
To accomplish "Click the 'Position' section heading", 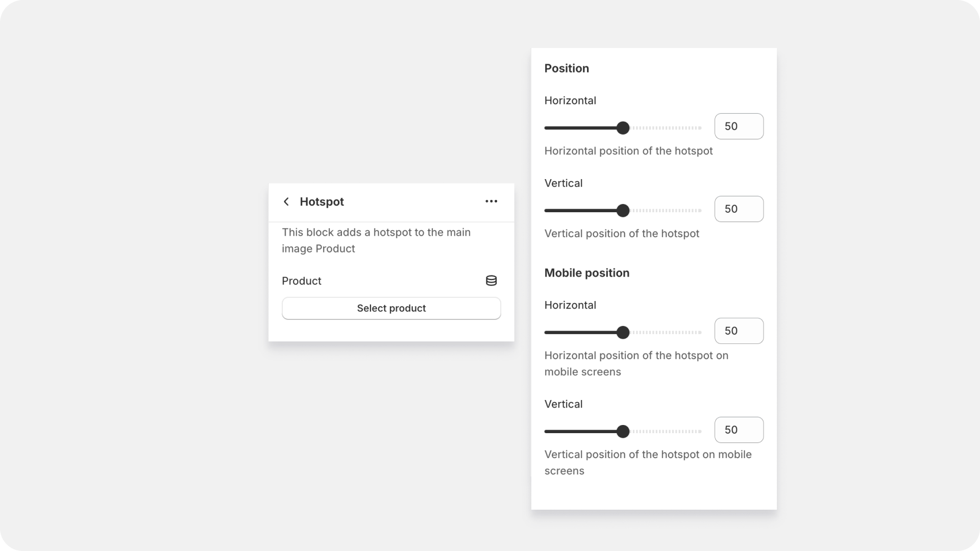I will [x=567, y=68].
